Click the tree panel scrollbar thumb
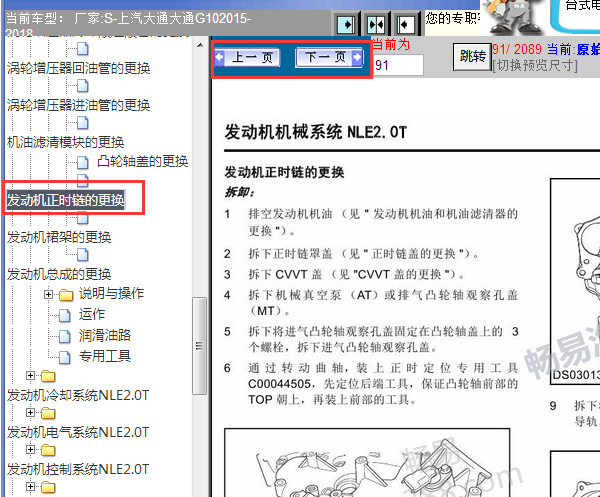Viewport: 600px width, 497px height. (199, 346)
